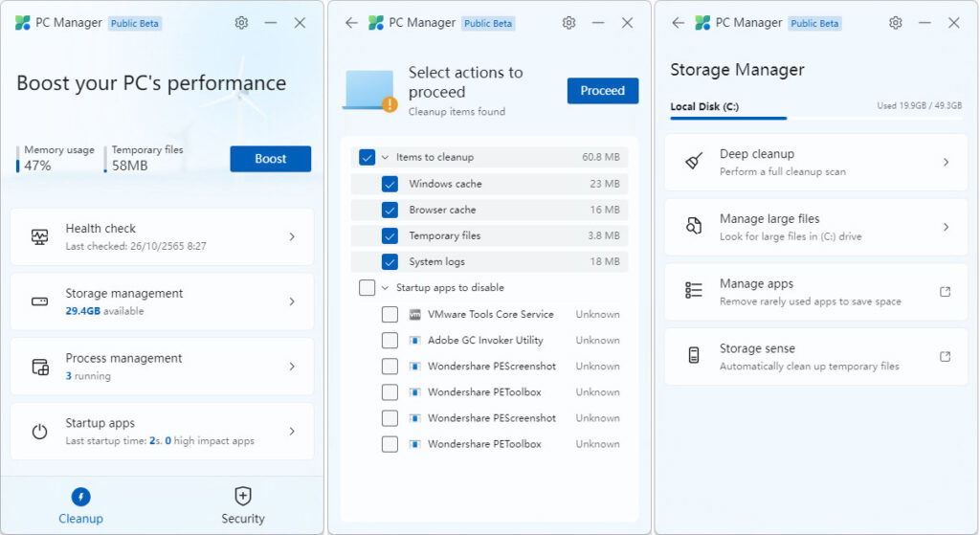980x535 pixels.
Task: Click the Manage apps list icon
Action: [694, 290]
